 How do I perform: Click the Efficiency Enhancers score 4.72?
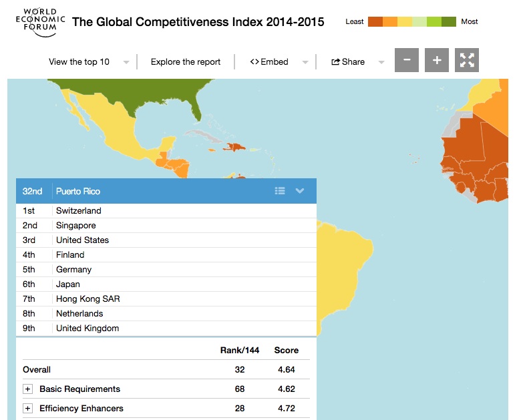286,408
